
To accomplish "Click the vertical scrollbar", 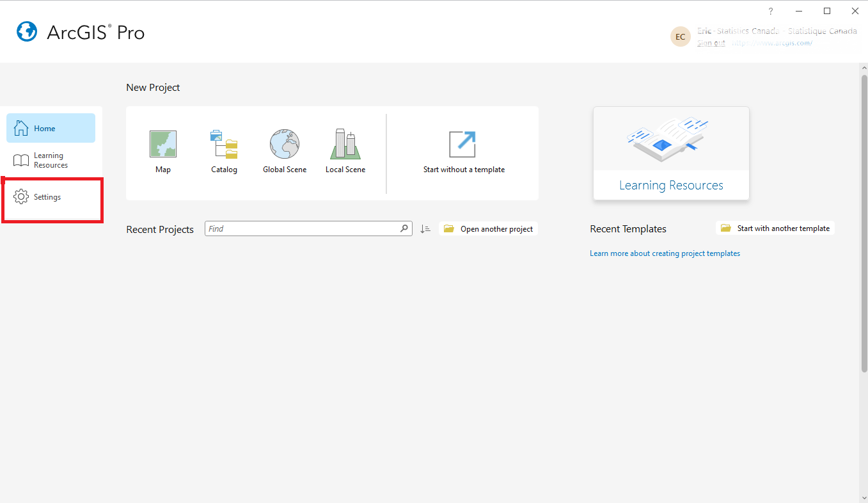I will (x=864, y=224).
